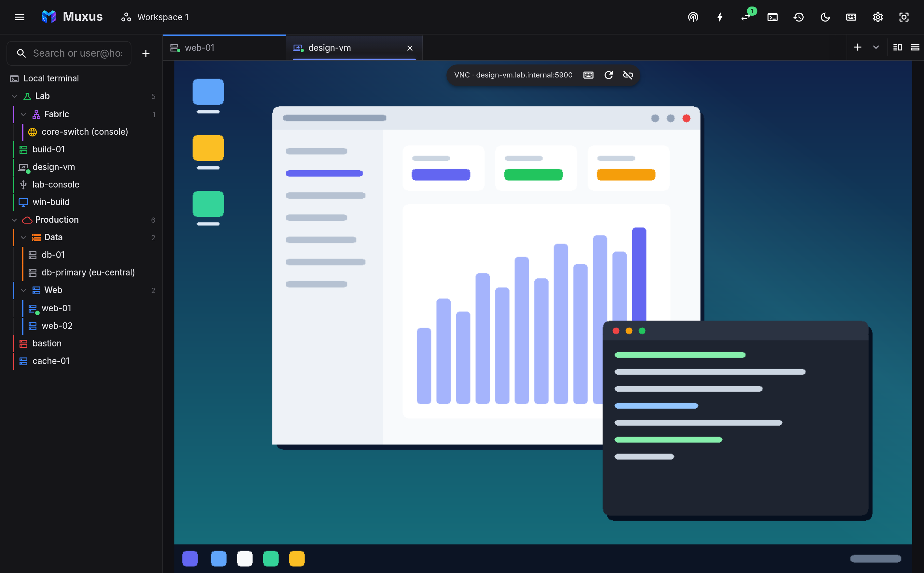Collapse the Web subgroup

23,290
